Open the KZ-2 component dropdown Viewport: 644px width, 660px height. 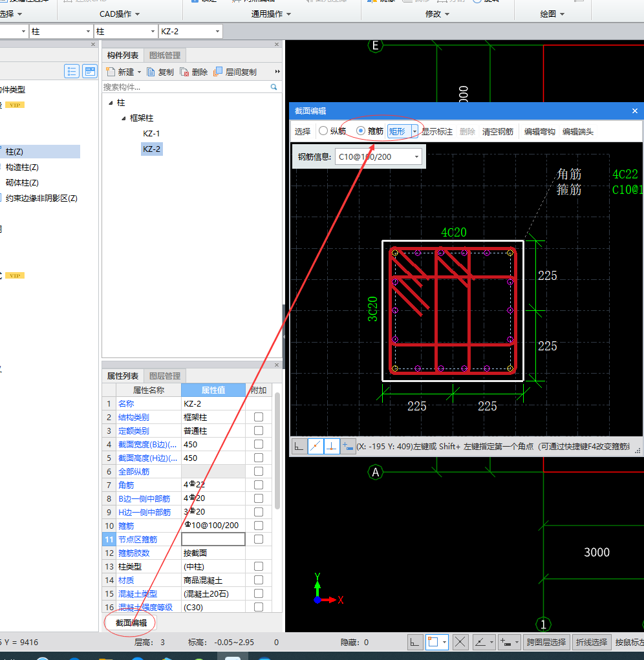coord(217,32)
